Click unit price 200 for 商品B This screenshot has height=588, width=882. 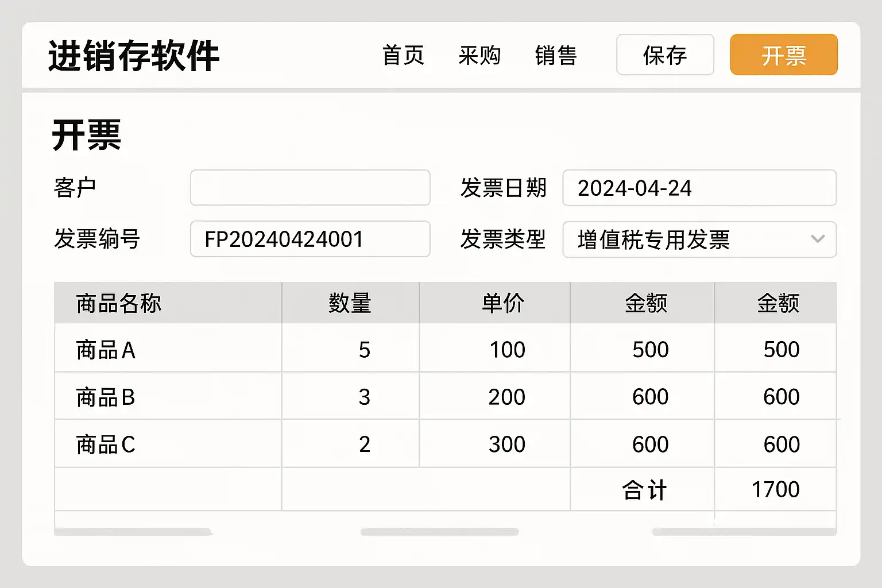[506, 397]
